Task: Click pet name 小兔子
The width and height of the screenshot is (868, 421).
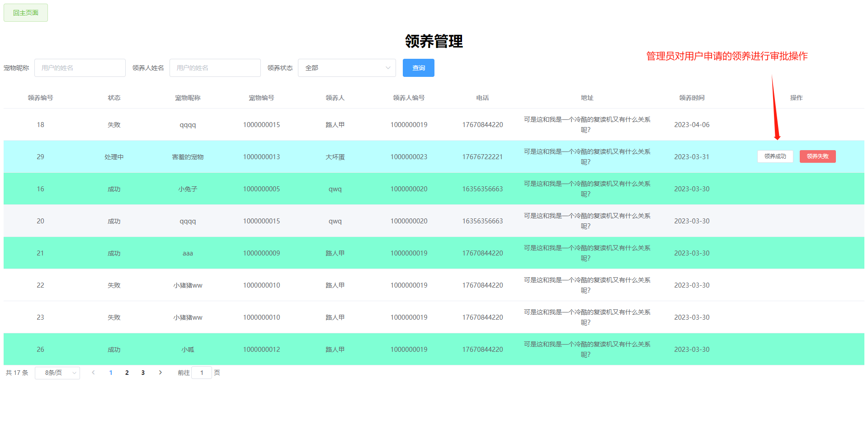Action: (x=188, y=189)
